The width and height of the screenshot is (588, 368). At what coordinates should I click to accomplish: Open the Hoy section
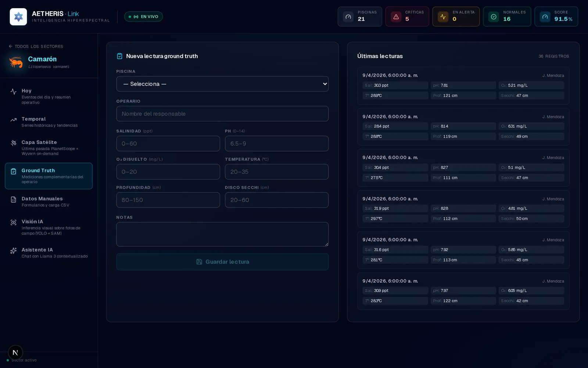click(49, 96)
